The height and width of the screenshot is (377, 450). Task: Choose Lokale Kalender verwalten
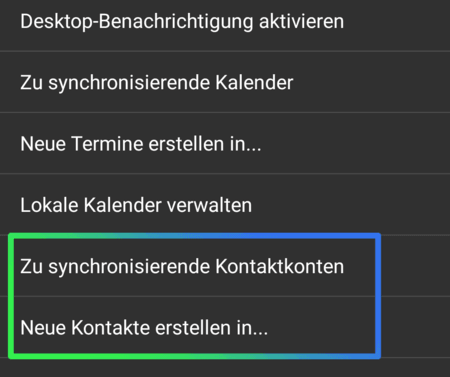pyautogui.click(x=225, y=205)
